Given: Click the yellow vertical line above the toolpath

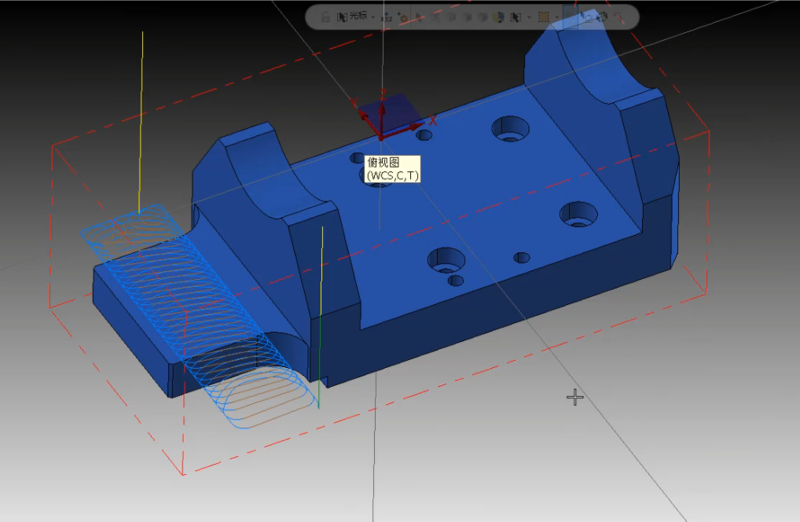Looking at the screenshot, I should 141,110.
